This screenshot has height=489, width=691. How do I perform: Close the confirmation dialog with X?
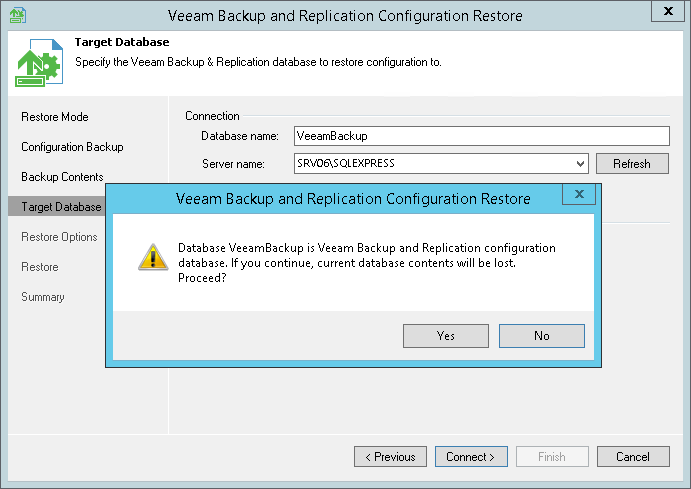click(x=577, y=193)
